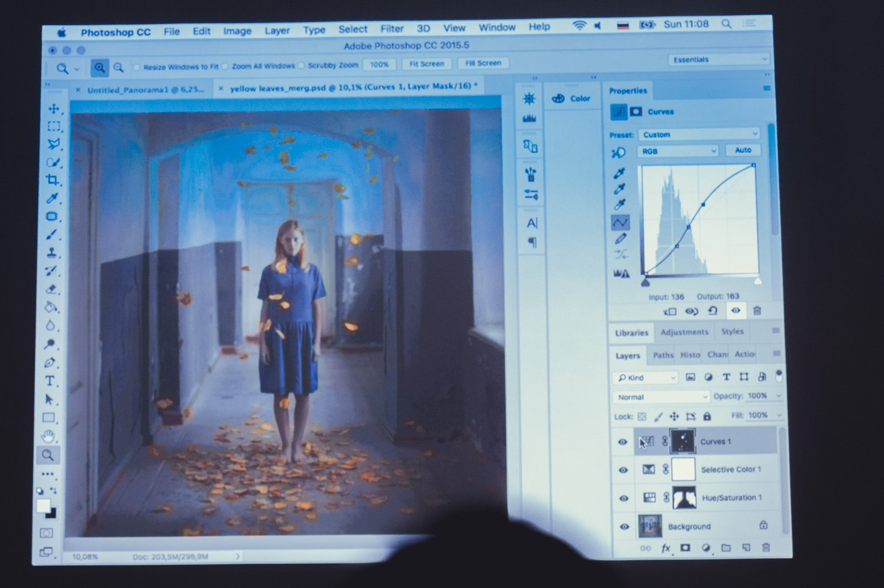The image size is (884, 588).
Task: Create a new group folder
Action: tap(726, 548)
